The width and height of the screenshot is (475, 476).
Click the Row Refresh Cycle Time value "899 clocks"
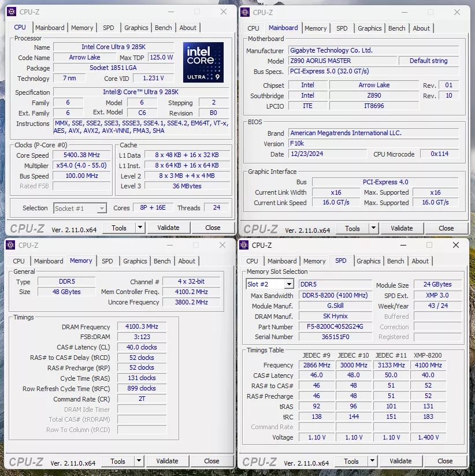[x=142, y=388]
